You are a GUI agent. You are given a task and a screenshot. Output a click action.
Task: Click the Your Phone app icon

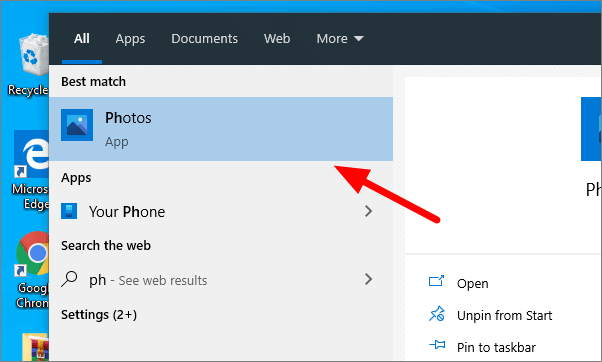click(69, 211)
